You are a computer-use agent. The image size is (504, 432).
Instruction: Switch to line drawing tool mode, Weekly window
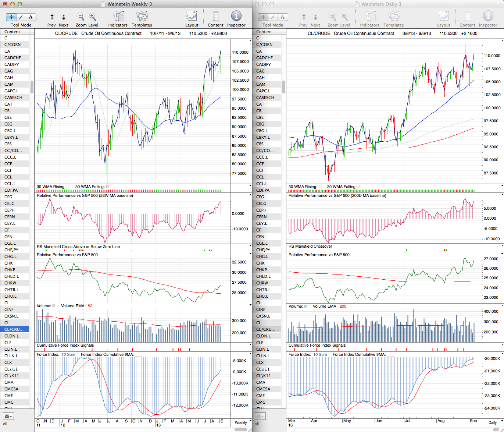tap(21, 17)
